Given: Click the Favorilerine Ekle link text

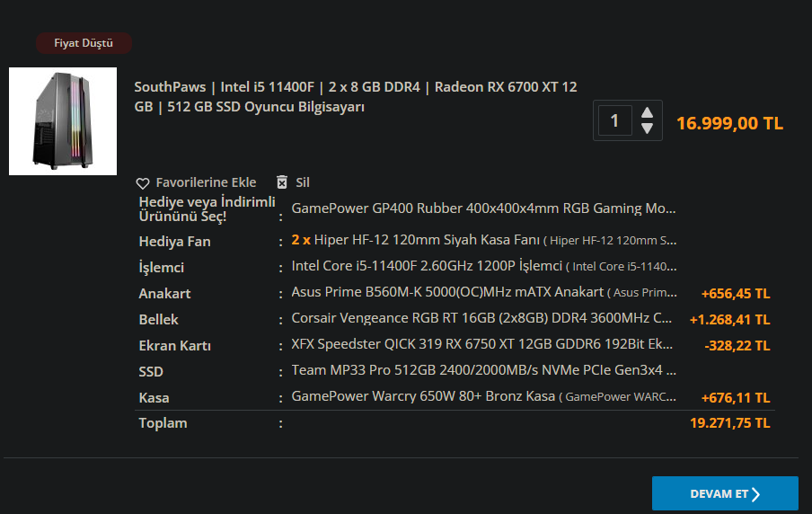Looking at the screenshot, I should click(206, 182).
